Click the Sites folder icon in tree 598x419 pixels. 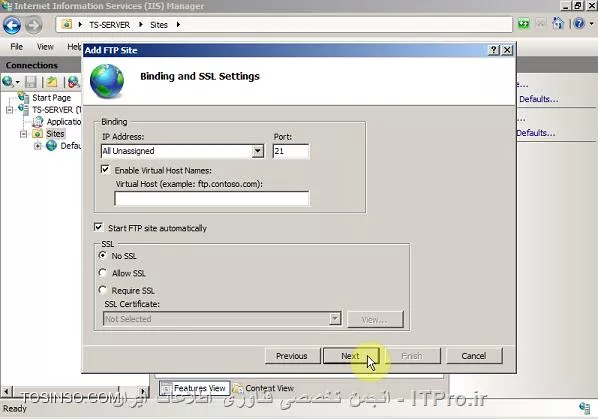37,134
